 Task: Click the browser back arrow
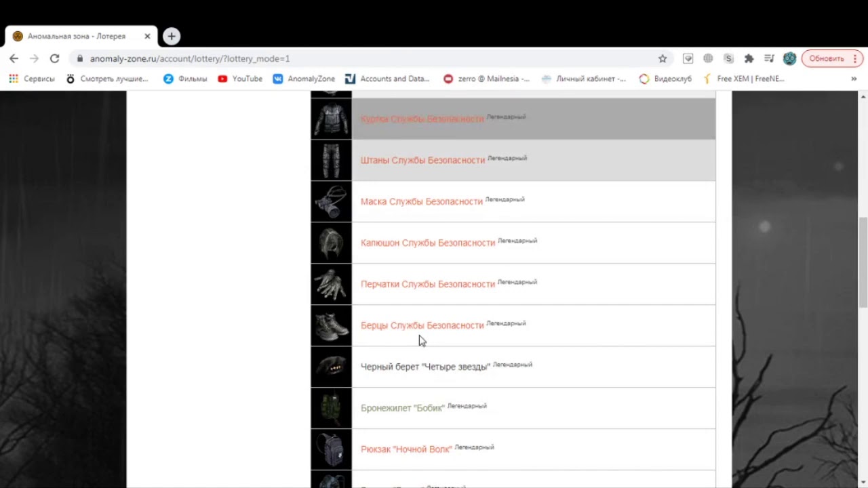click(x=14, y=58)
